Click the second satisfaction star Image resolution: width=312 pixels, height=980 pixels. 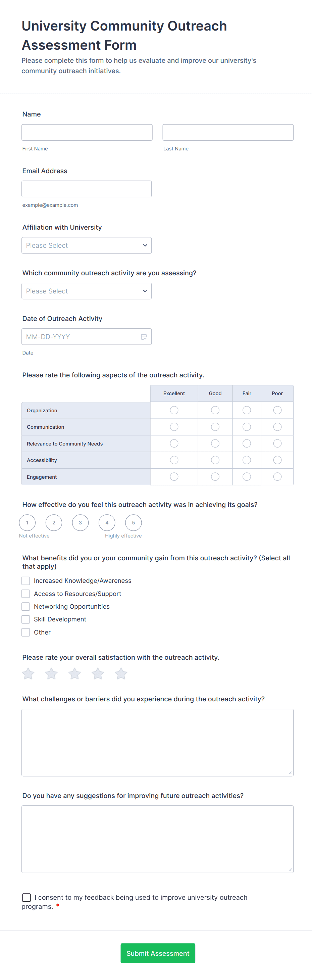[x=51, y=674]
